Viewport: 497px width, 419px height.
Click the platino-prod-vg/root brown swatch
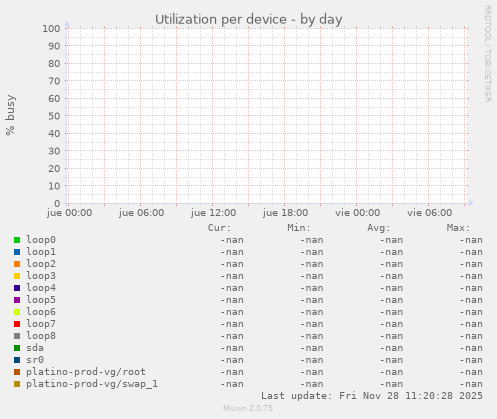(17, 372)
